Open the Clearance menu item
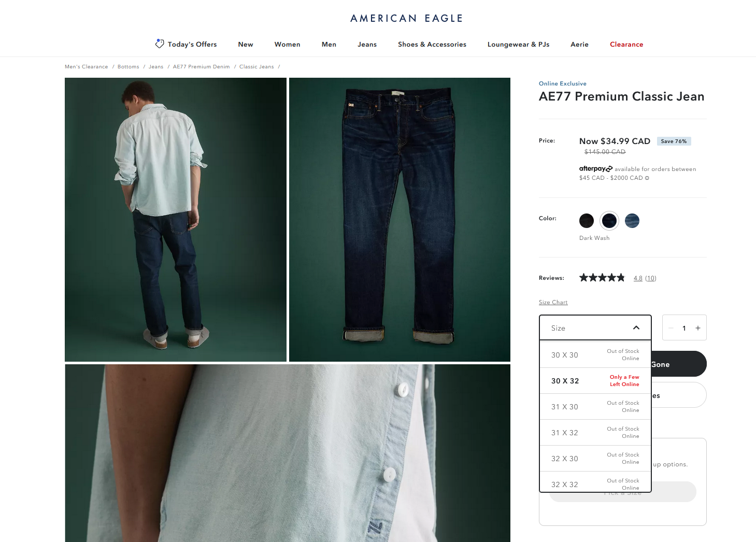The height and width of the screenshot is (542, 756). click(626, 45)
